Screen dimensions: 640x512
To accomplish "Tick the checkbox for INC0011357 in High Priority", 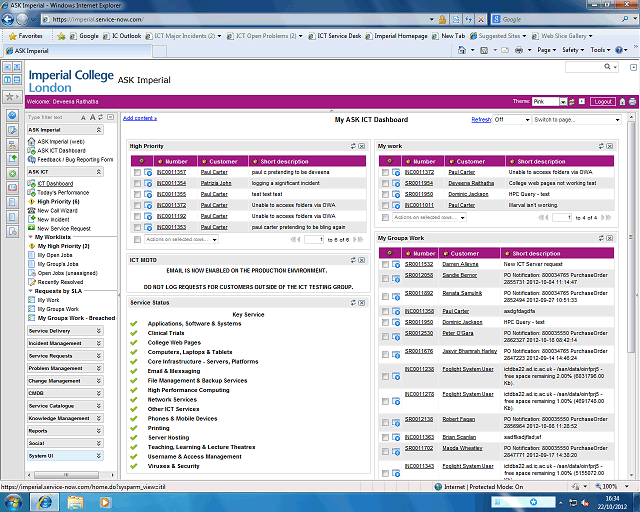I will click(x=137, y=172).
